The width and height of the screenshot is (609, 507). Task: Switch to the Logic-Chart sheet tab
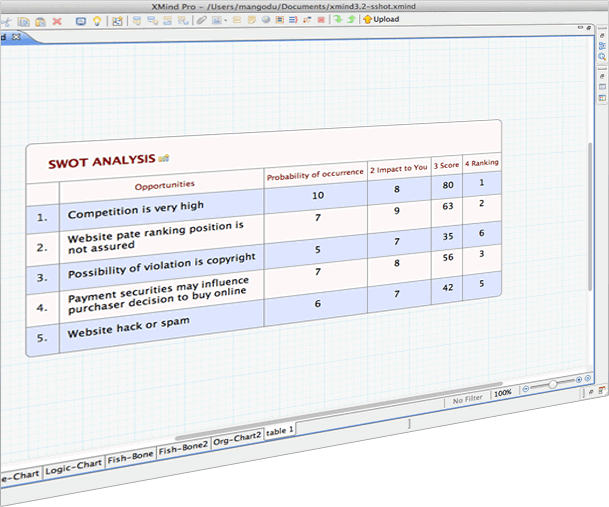point(73,467)
